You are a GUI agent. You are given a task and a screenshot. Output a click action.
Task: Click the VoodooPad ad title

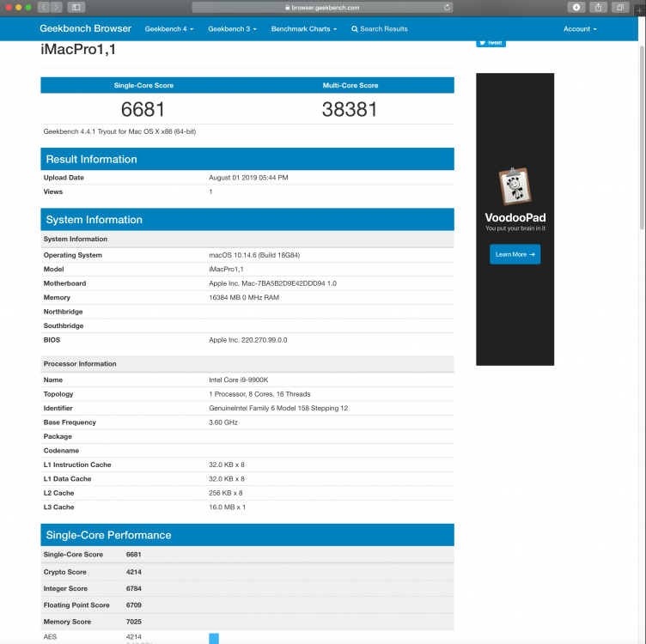[515, 217]
